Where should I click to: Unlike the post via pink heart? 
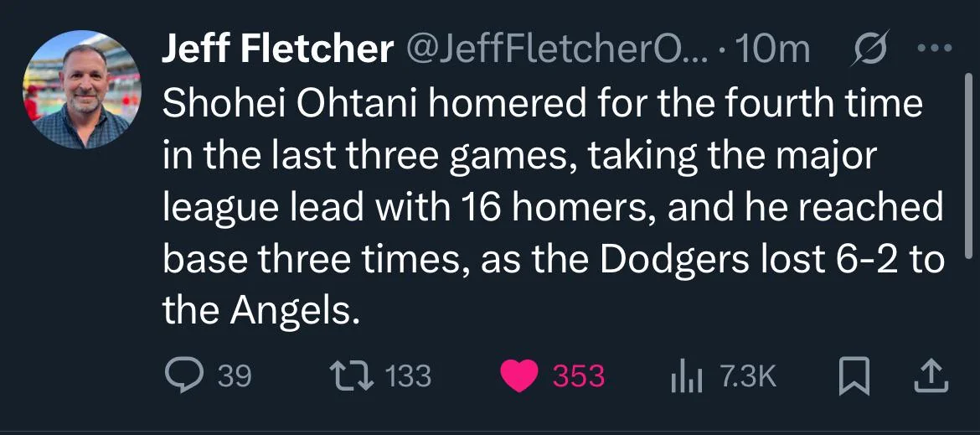[519, 375]
